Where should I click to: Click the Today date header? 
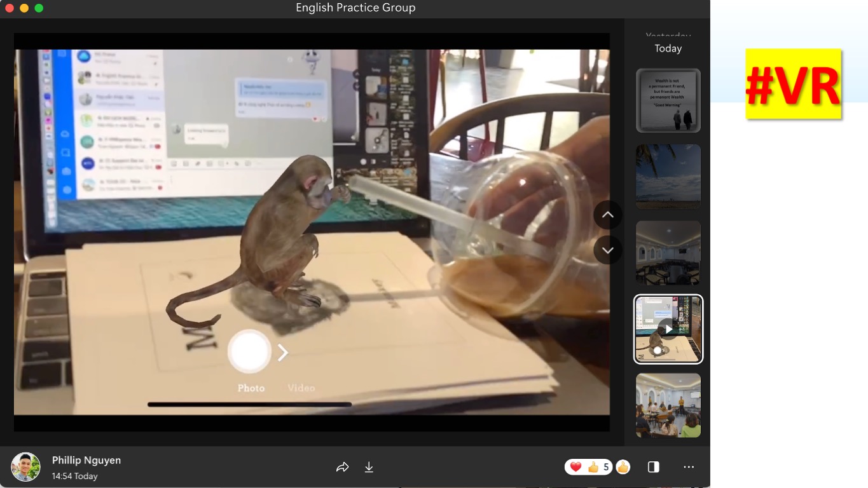pyautogui.click(x=668, y=48)
